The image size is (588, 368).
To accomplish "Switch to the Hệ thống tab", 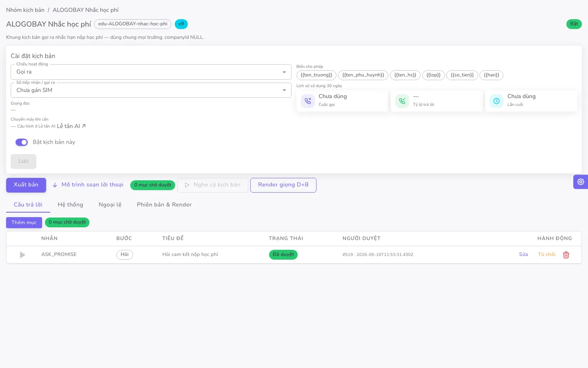I will [x=70, y=204].
